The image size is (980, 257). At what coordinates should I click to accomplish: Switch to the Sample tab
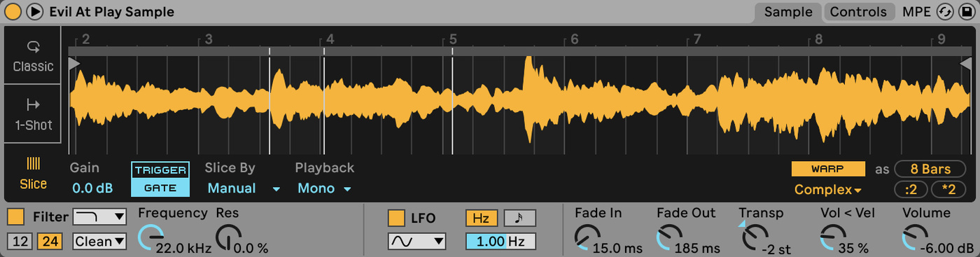pos(788,12)
